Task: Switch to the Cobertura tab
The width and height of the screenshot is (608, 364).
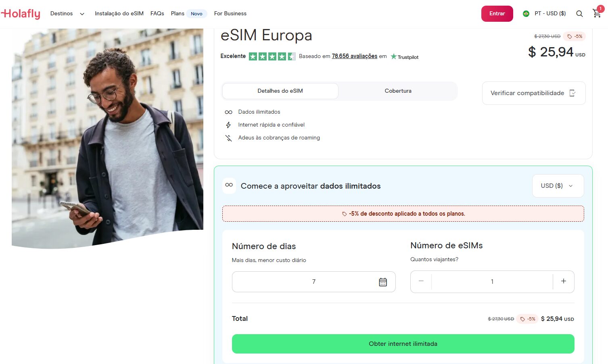Action: (398, 91)
